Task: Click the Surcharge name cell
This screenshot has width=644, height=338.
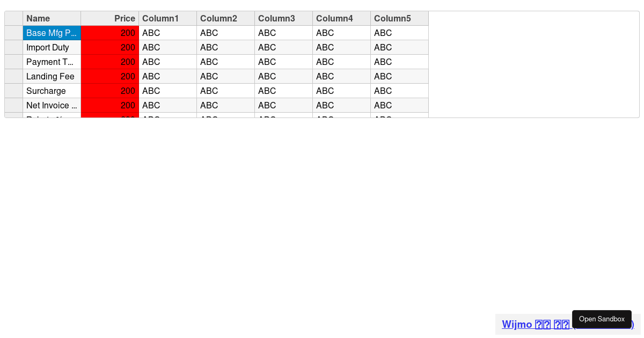Action: [52, 91]
